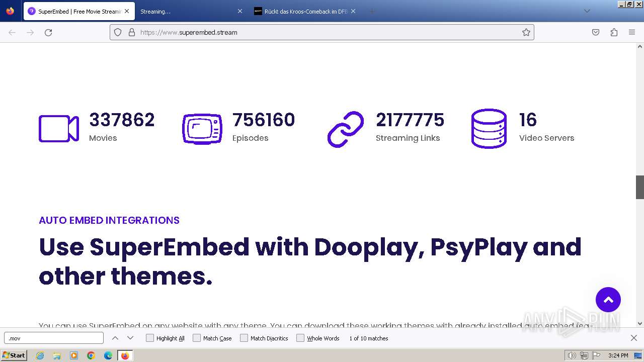Screen dimensions: 644x362
Task: Focus the URL address bar
Action: click(322, 32)
